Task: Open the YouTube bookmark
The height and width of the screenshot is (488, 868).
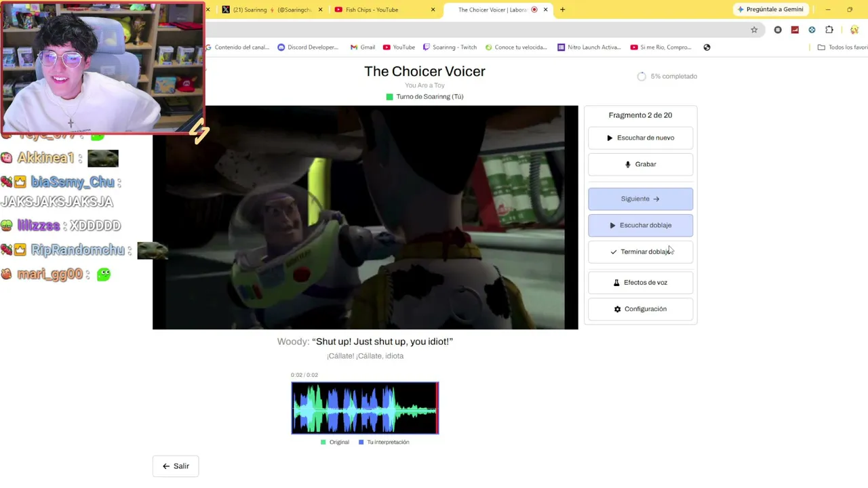Action: 399,47
